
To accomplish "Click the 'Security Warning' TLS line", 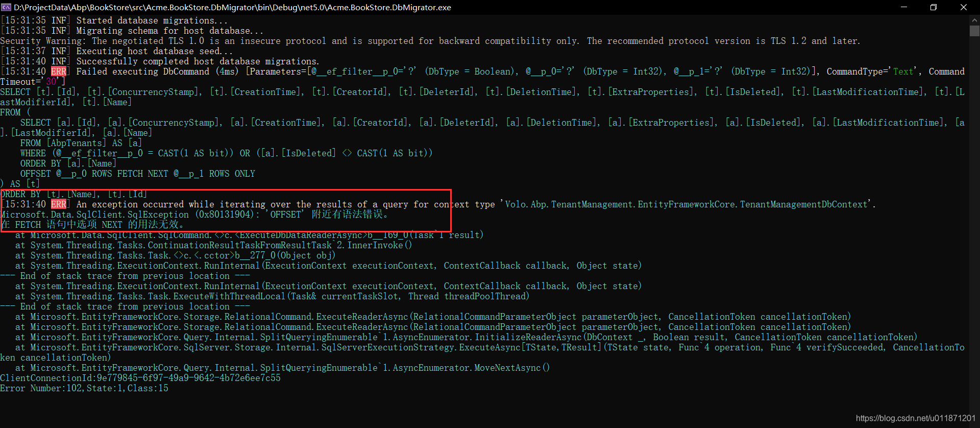I will (430, 41).
